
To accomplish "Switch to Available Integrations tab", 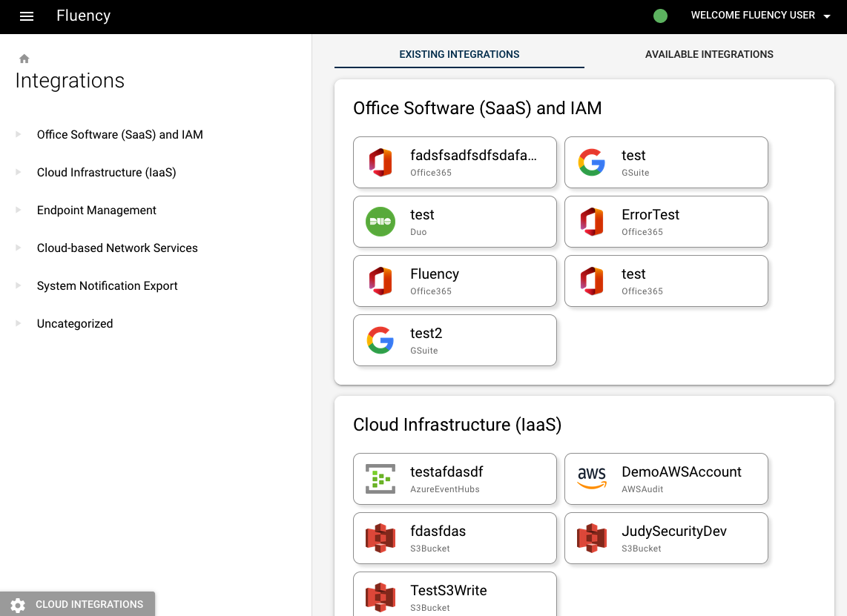I will coord(709,54).
